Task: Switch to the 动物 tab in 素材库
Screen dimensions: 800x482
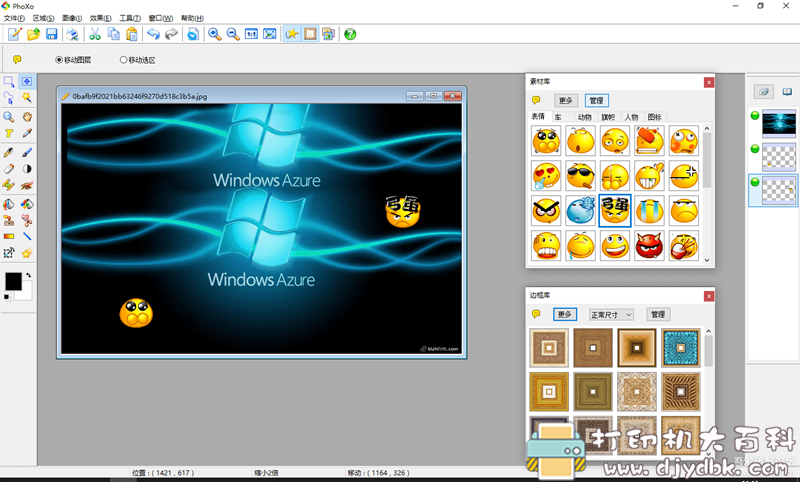Action: 585,117
